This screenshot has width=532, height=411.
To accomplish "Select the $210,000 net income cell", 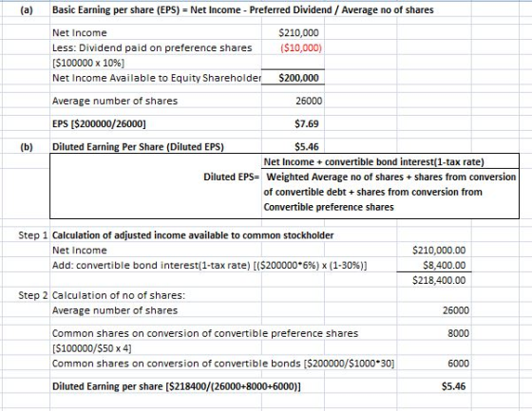I will tap(298, 33).
